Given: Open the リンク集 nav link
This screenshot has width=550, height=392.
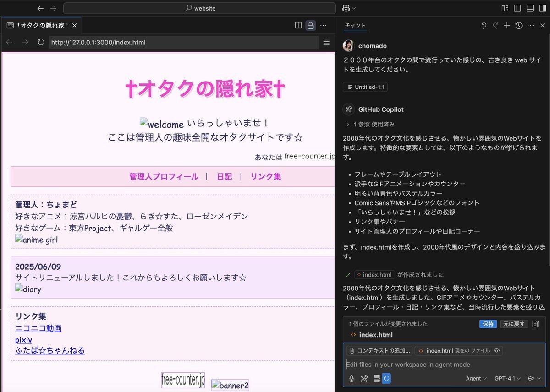Looking at the screenshot, I should (265, 177).
